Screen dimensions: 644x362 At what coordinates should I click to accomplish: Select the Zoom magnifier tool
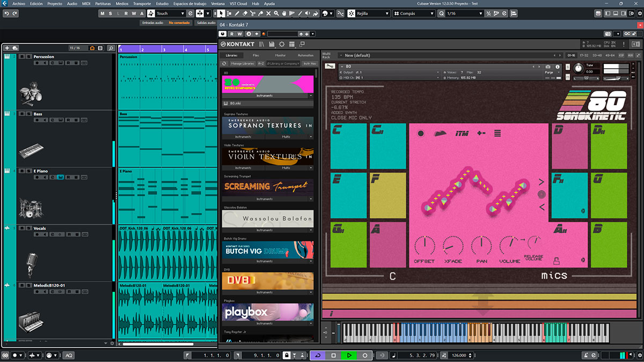click(276, 13)
